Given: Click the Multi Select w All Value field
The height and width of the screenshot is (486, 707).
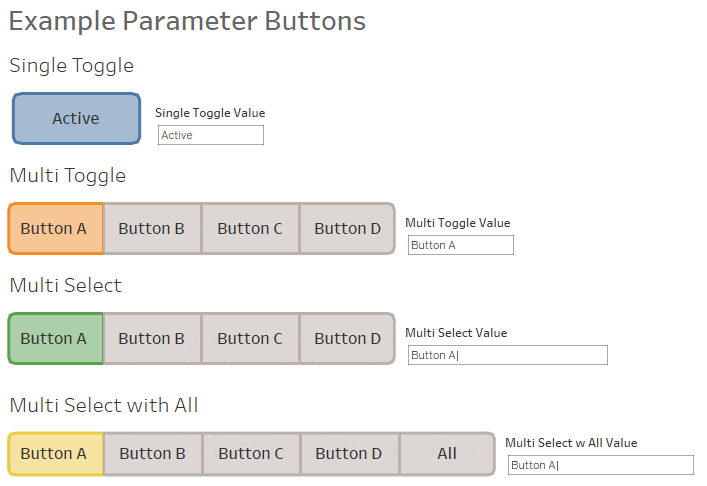Looking at the screenshot, I should 601,465.
